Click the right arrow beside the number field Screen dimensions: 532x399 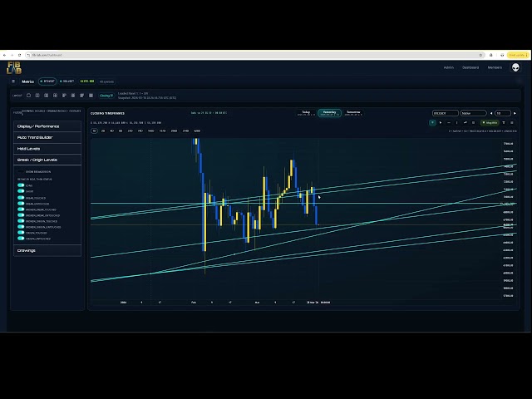[515, 113]
